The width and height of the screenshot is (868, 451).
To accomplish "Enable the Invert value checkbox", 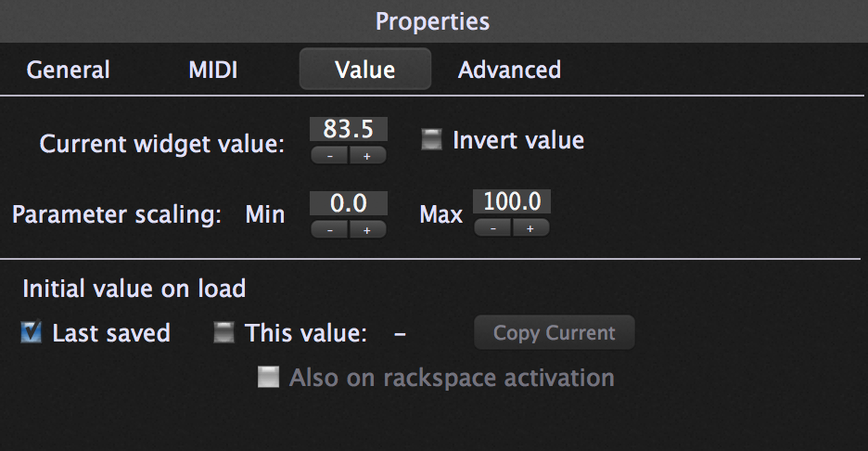I will tap(432, 139).
